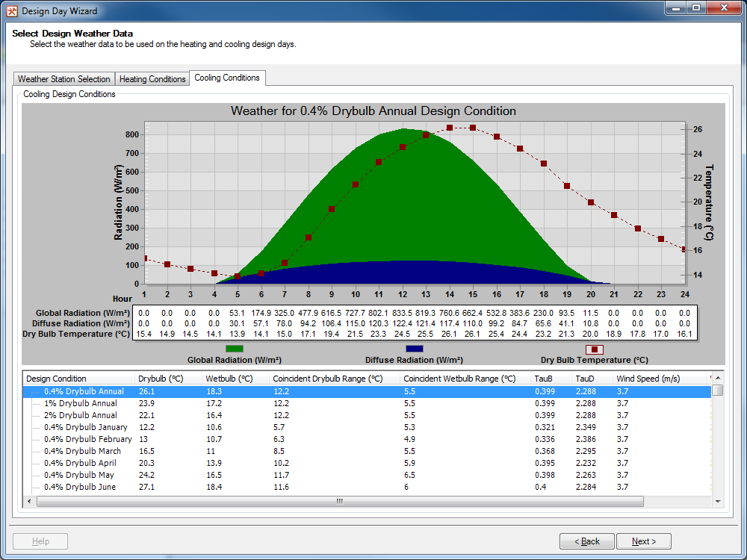Viewport: 747px width, 560px height.
Task: Select the 2% Drybulb Annual row
Action: (x=367, y=415)
